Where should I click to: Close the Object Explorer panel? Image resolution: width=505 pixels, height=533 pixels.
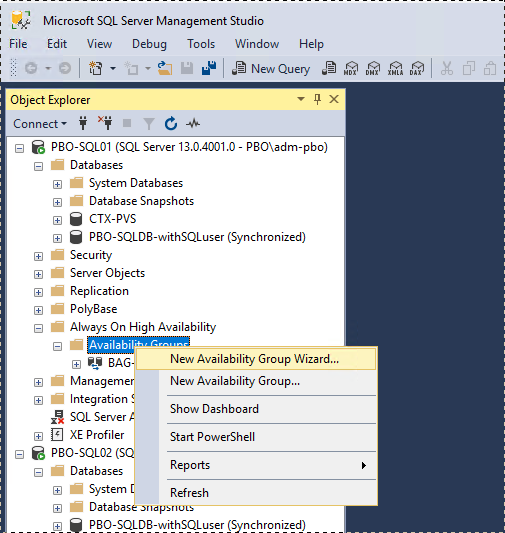tap(334, 99)
